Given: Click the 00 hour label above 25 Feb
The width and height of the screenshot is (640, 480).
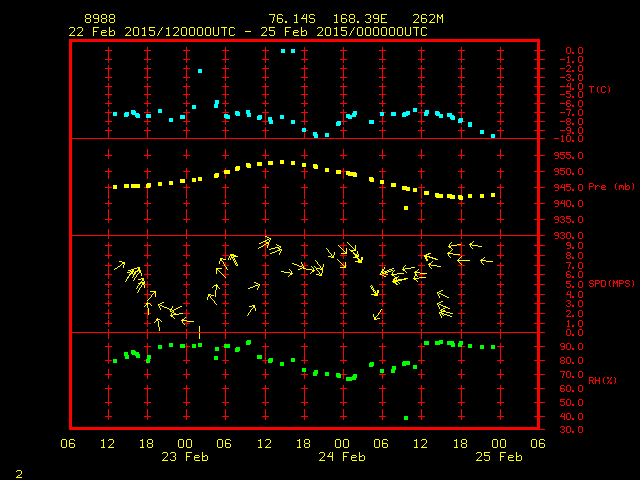Looking at the screenshot, I should [499, 444].
